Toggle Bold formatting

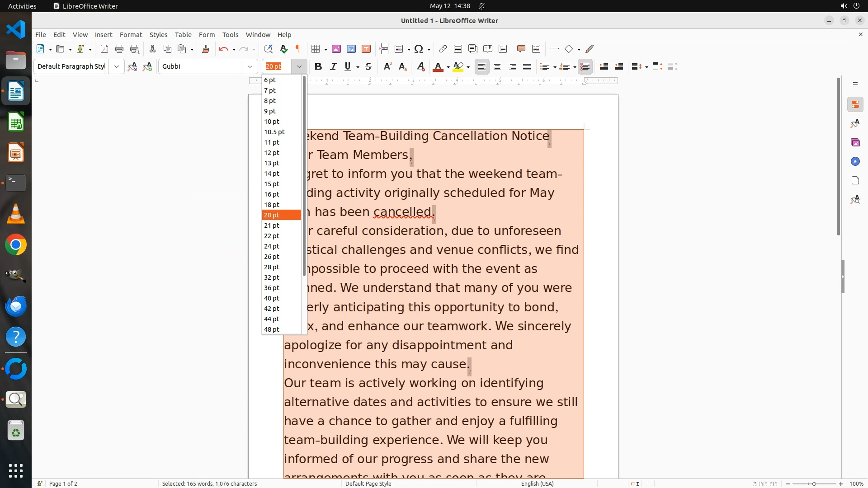[x=318, y=66]
